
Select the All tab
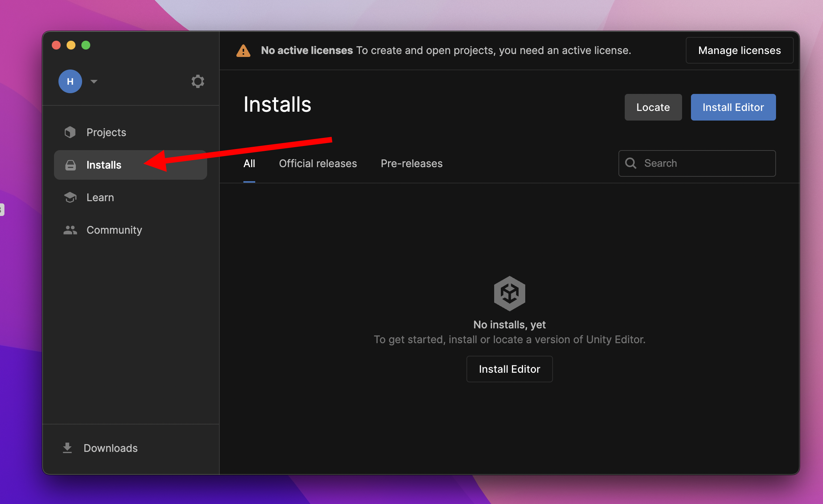click(x=249, y=163)
